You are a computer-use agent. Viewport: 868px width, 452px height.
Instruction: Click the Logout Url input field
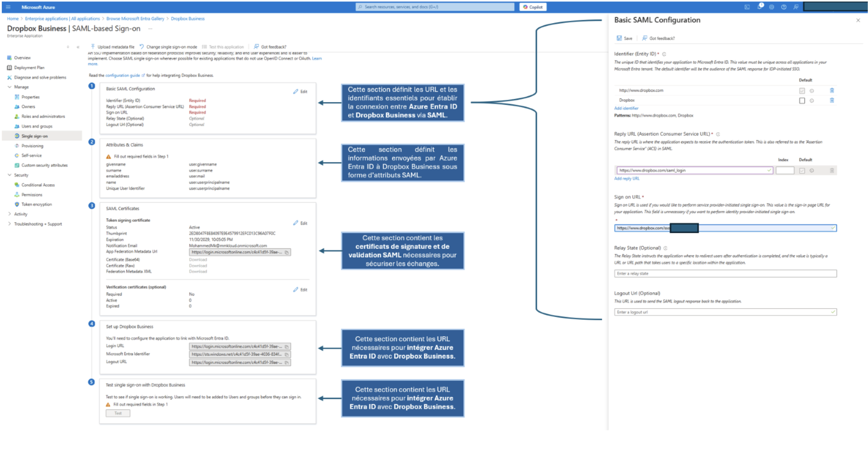click(x=725, y=312)
